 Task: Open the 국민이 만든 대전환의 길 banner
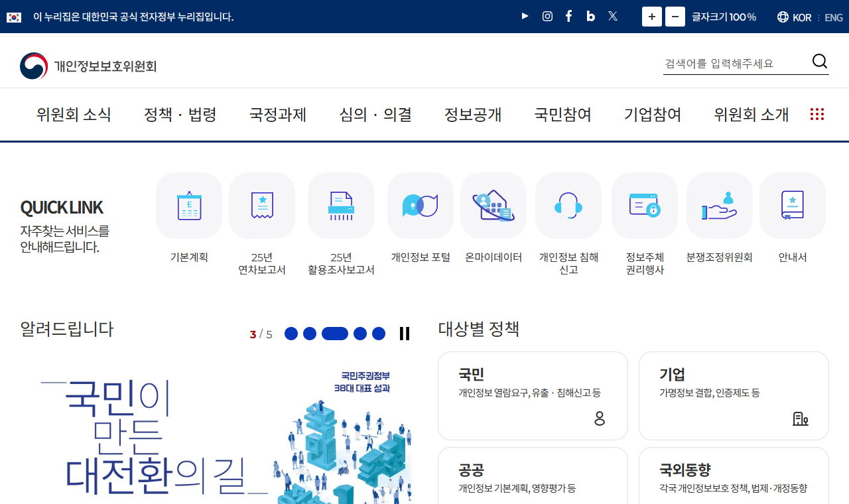pyautogui.click(x=216, y=431)
